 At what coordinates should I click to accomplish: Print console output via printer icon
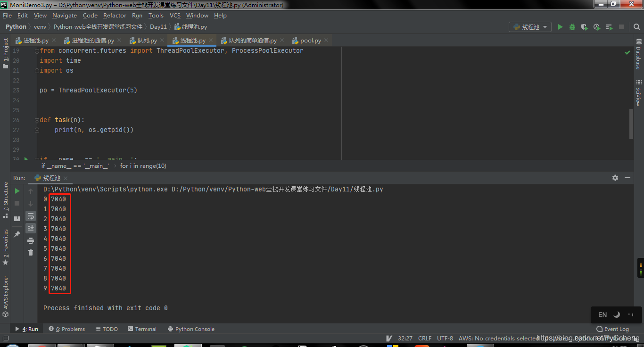(x=31, y=240)
